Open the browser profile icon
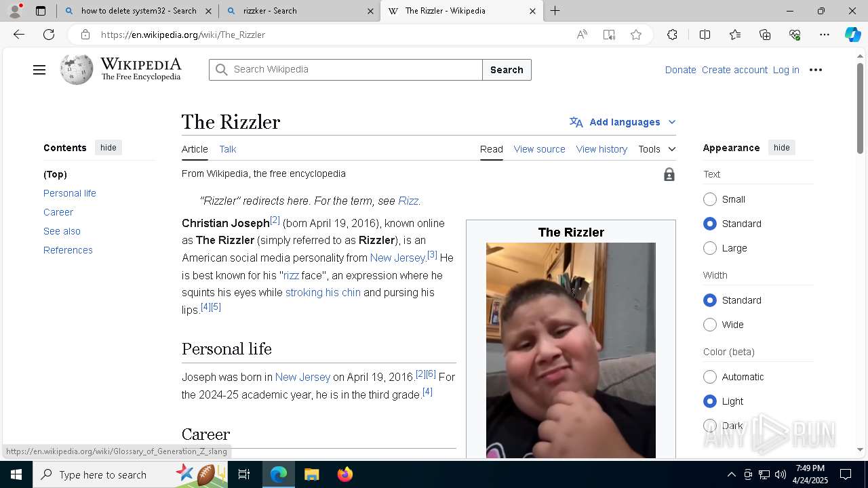The image size is (868, 488). (15, 11)
